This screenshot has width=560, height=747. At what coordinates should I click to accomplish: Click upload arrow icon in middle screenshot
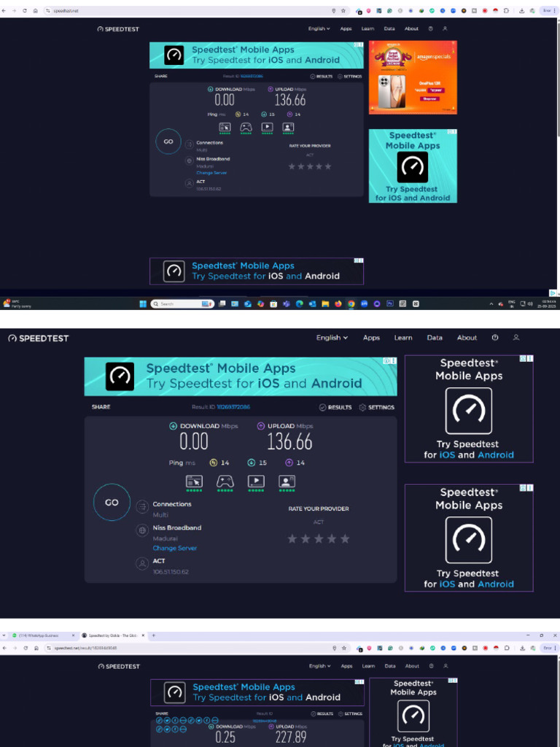tap(260, 426)
